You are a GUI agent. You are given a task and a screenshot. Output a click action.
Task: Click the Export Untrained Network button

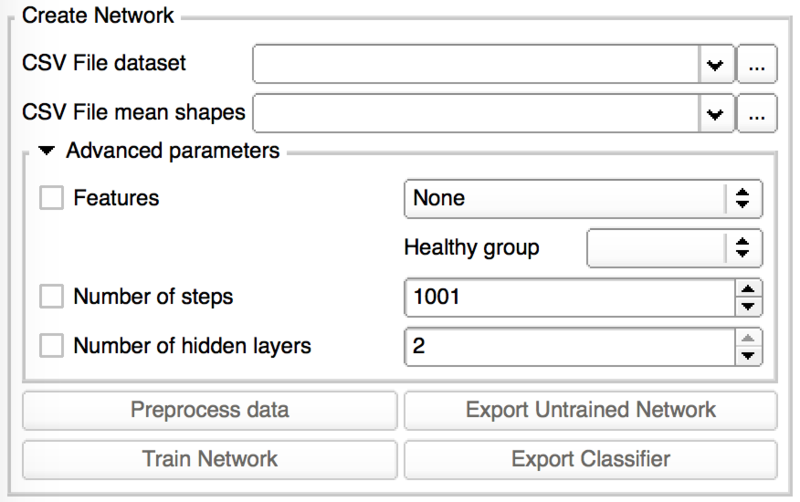(x=590, y=410)
